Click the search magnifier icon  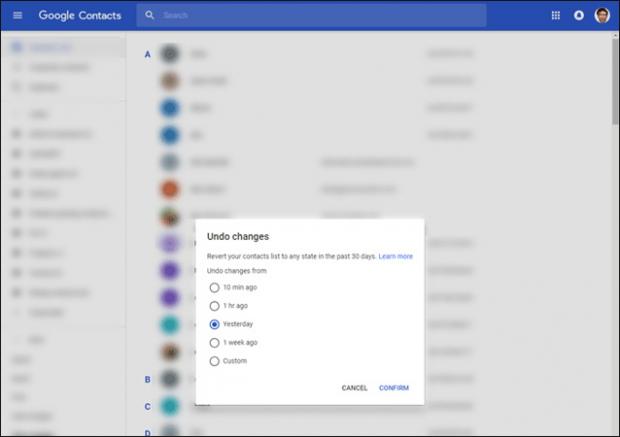[150, 16]
